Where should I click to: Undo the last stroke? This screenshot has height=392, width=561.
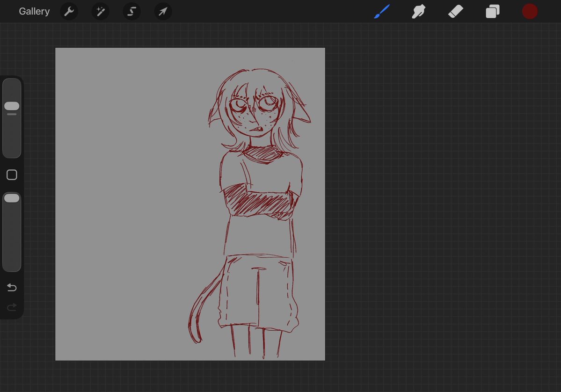(x=12, y=287)
